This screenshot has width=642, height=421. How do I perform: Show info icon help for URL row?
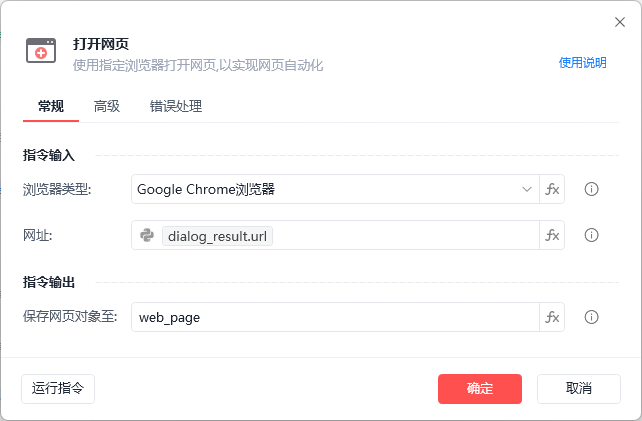[x=591, y=235]
